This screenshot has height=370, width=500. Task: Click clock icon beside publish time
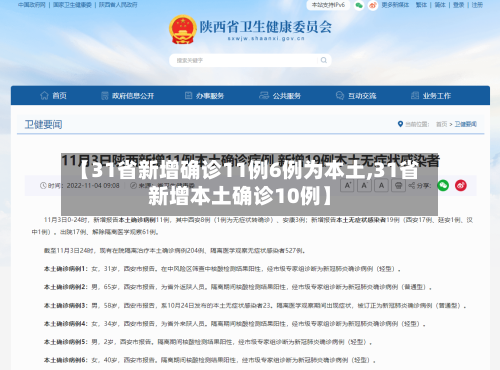point(43,185)
